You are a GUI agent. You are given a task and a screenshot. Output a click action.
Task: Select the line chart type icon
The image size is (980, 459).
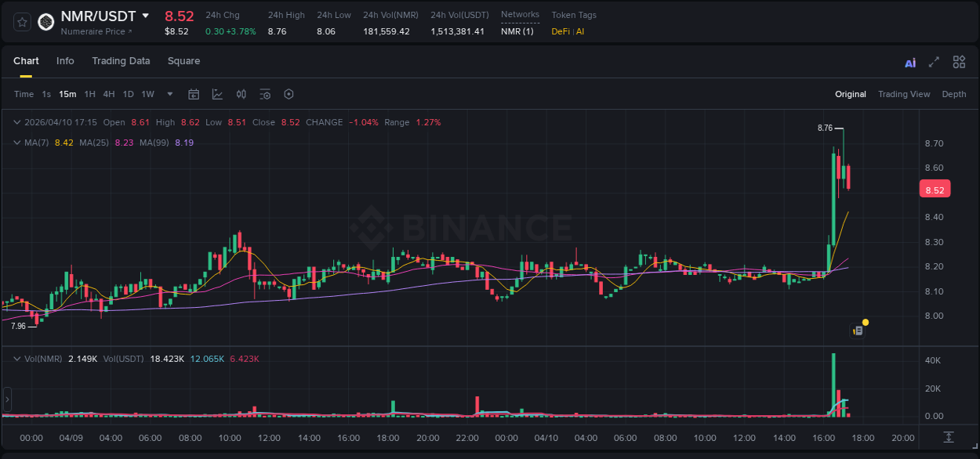coord(216,94)
